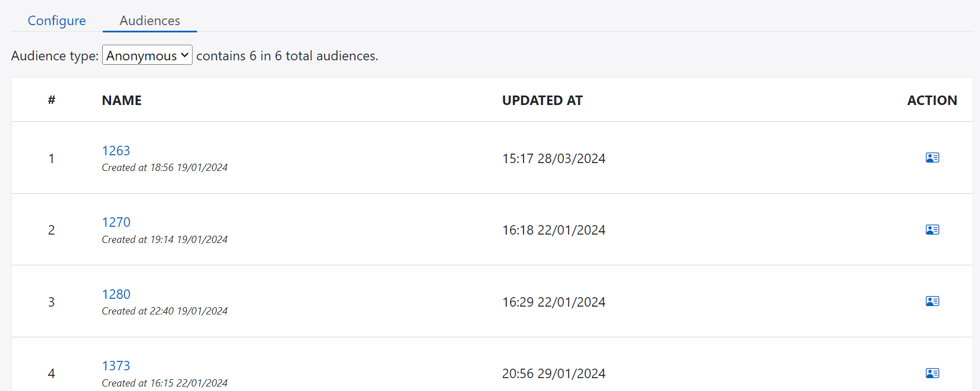Click the Created at text under audience 1270
Image resolution: width=980 pixels, height=391 pixels.
point(165,239)
